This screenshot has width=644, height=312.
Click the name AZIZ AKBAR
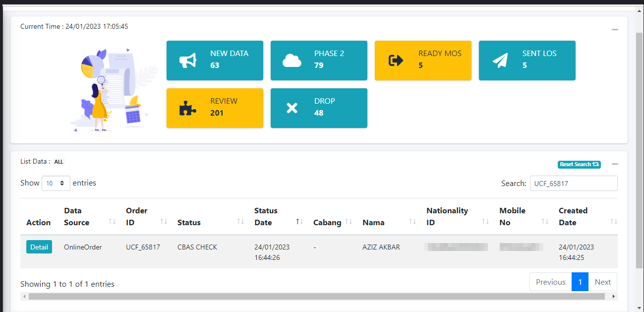(381, 247)
